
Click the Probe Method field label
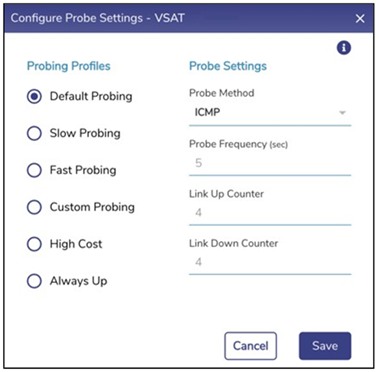coord(222,93)
